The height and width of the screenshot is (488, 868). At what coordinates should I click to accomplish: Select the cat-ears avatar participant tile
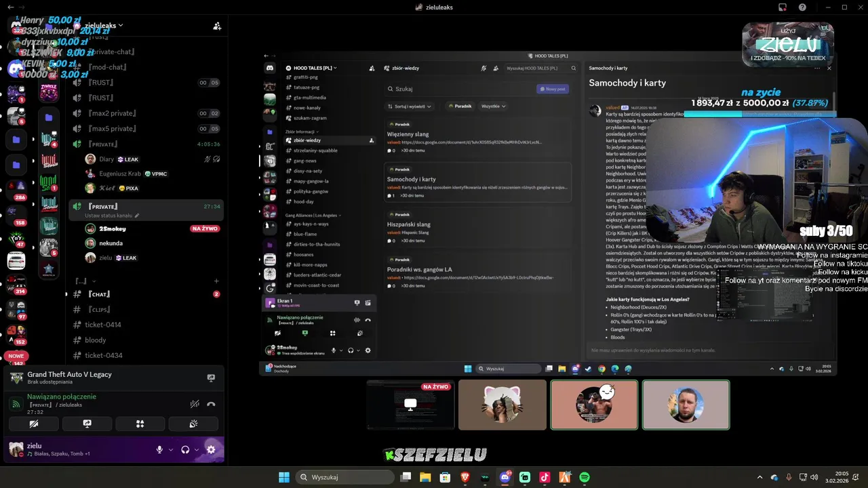(502, 405)
